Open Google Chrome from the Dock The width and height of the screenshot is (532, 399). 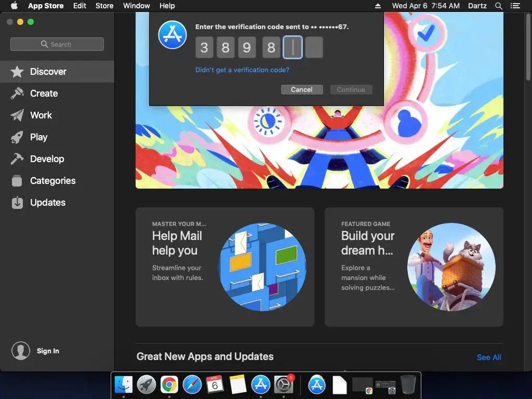(x=169, y=385)
